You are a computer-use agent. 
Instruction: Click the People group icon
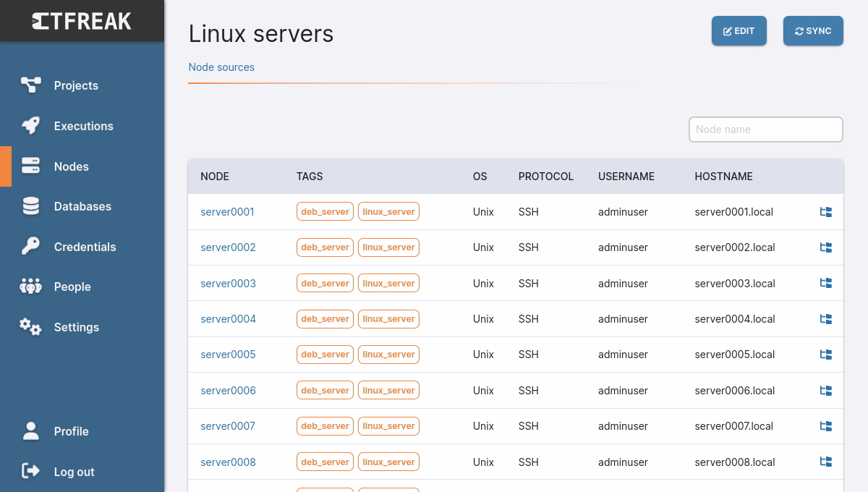30,287
